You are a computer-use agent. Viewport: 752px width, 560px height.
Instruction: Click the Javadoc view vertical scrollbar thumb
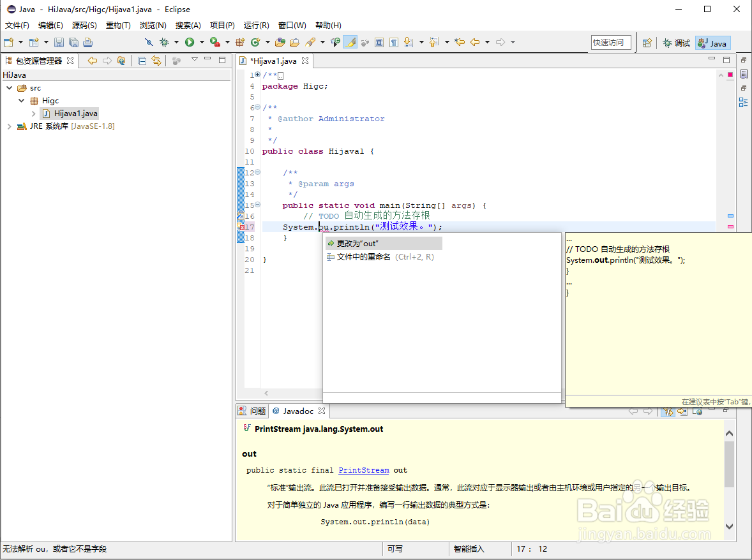[x=729, y=464]
